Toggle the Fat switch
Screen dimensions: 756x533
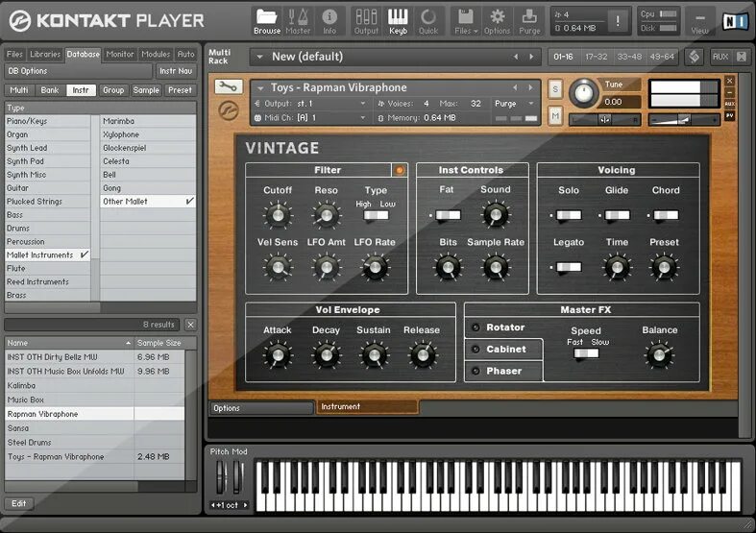click(448, 215)
